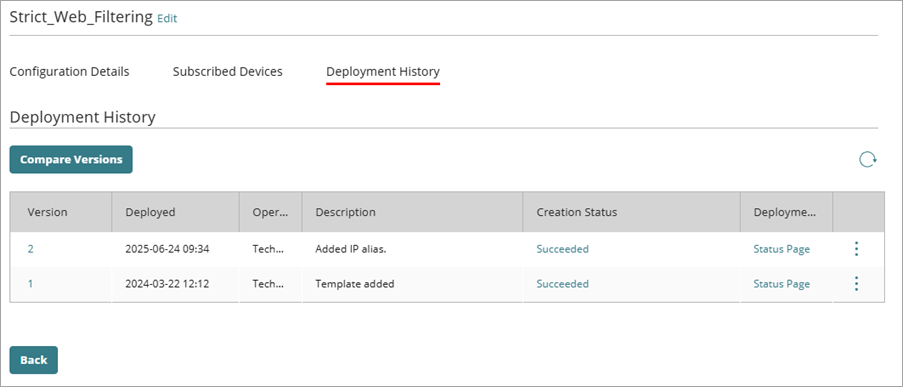Click the truncated Oper... column header
Viewport: 903px width, 387px height.
click(x=270, y=212)
